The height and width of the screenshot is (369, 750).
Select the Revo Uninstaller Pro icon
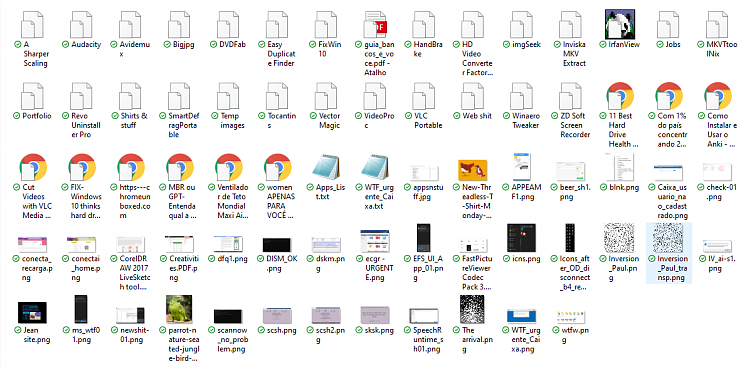(81, 96)
